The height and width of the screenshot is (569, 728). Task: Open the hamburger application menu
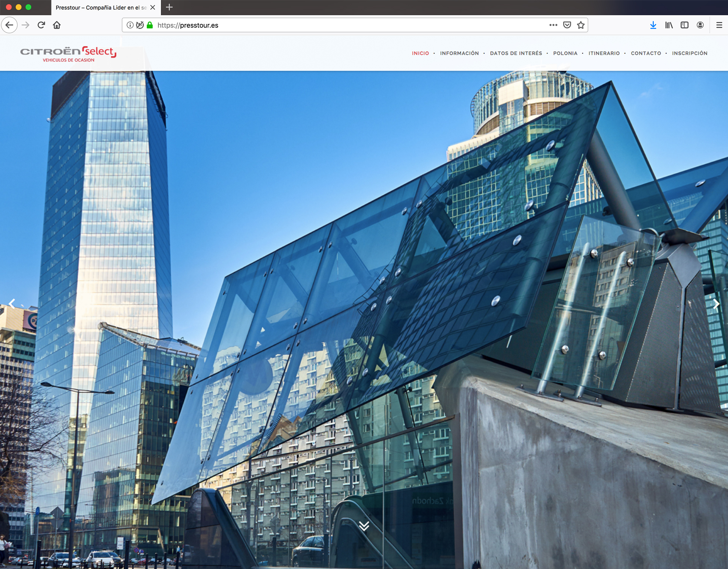tap(719, 25)
